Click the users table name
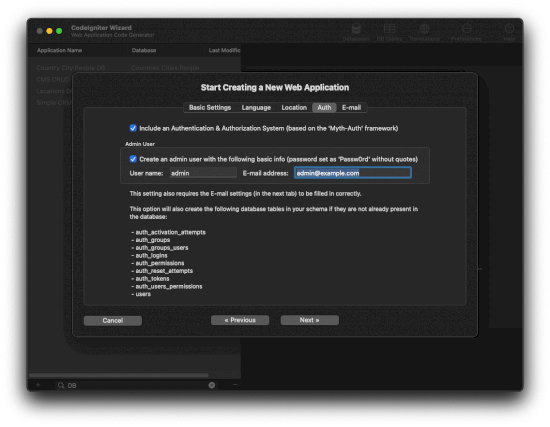The image size is (550, 427). 143,294
